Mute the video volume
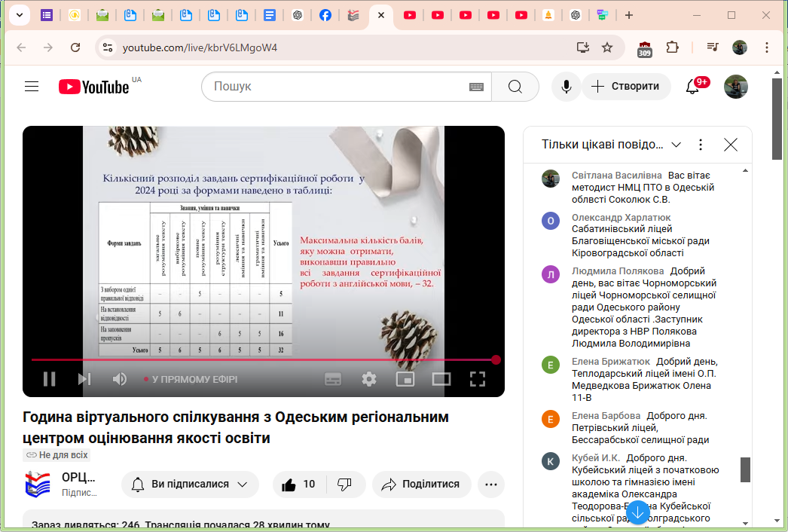This screenshot has height=532, width=788. (x=119, y=379)
